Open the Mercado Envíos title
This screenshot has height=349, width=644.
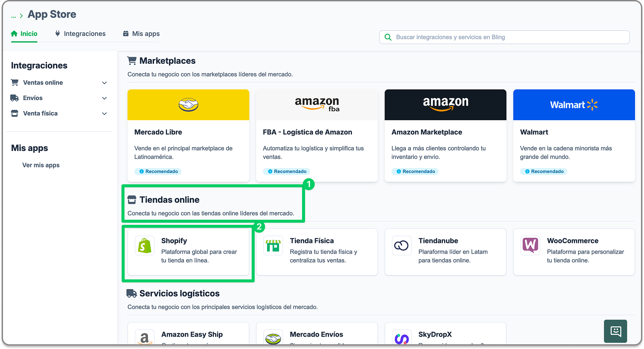pos(317,334)
